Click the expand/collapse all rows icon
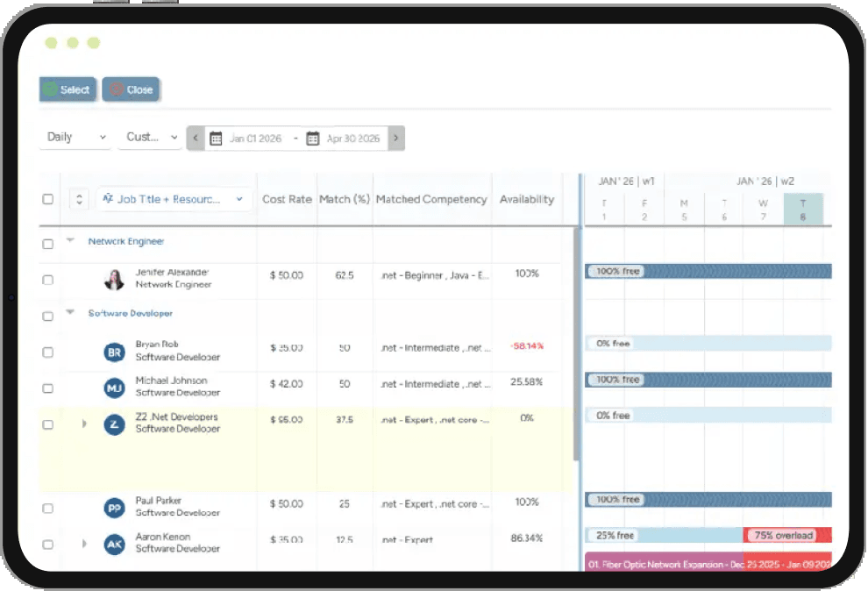 pyautogui.click(x=79, y=199)
